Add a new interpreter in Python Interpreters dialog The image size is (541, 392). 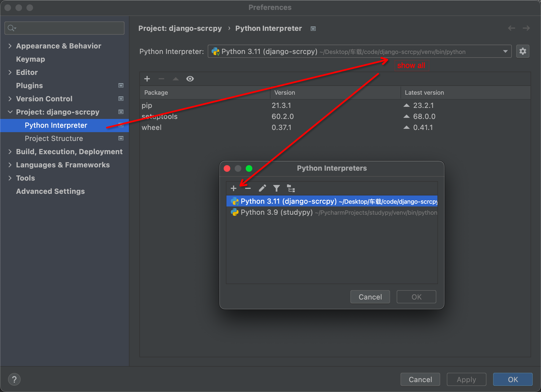(234, 188)
